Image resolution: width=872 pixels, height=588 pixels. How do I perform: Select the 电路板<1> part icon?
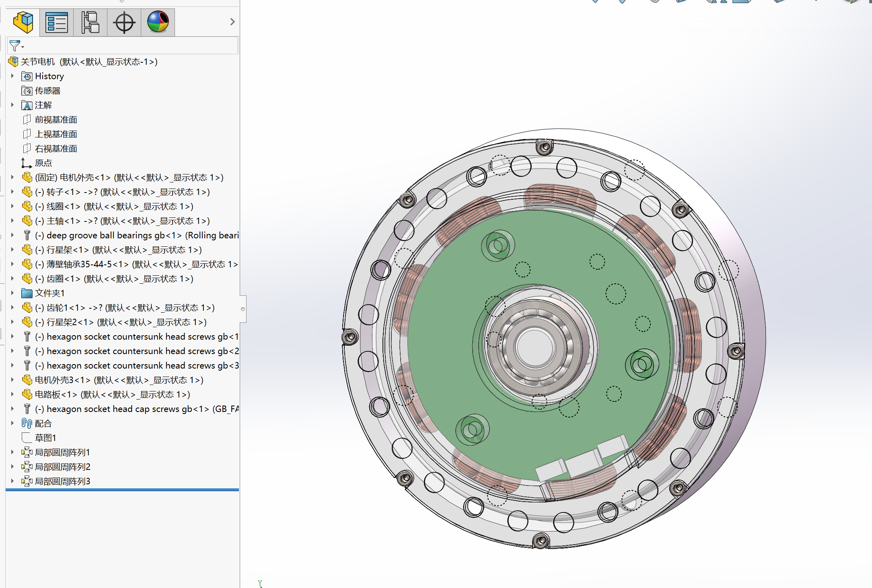tap(27, 394)
